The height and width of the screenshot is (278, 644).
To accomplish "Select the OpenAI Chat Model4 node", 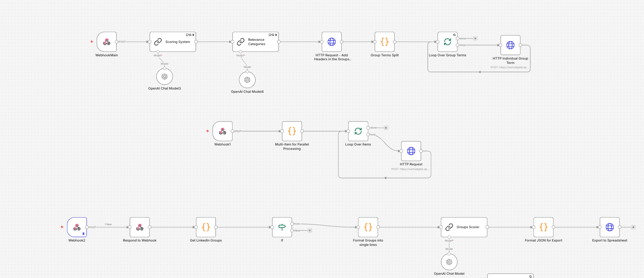I will point(247,80).
